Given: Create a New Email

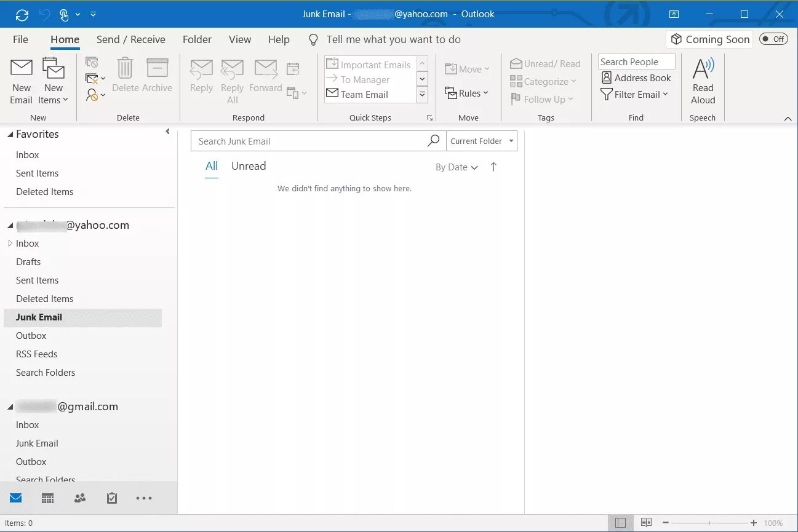Looking at the screenshot, I should pos(22,82).
